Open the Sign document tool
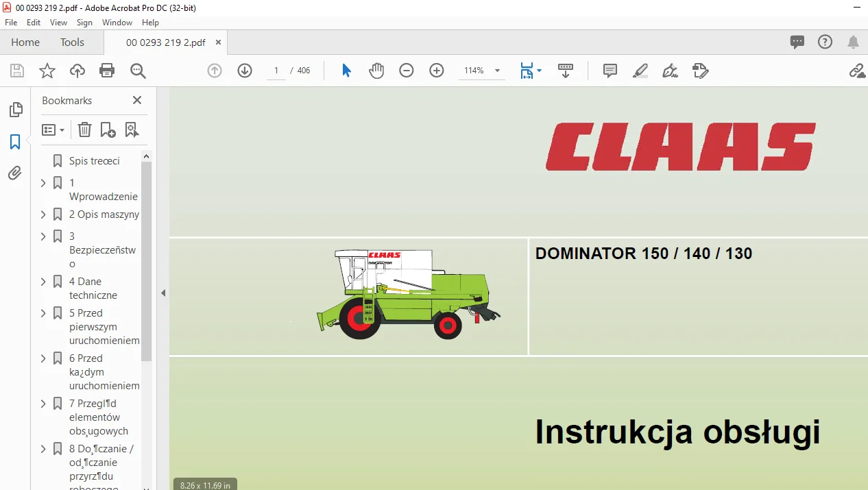The width and height of the screenshot is (868, 490). point(671,71)
